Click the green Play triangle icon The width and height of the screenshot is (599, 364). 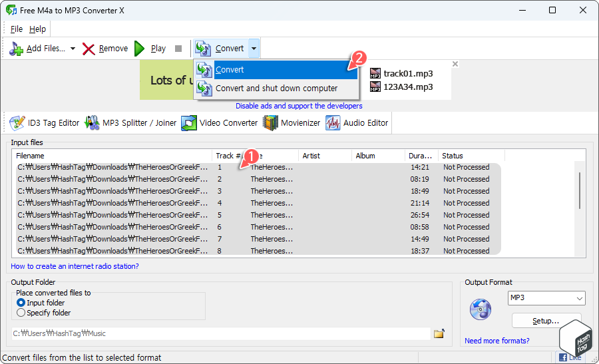click(140, 49)
